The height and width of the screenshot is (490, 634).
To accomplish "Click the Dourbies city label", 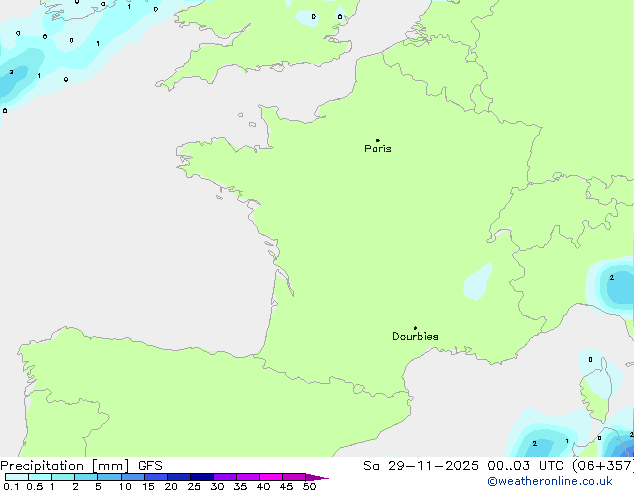I will coord(415,336).
